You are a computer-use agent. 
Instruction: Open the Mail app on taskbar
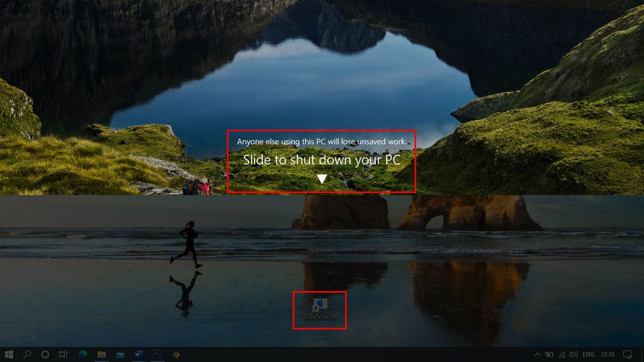tap(120, 354)
